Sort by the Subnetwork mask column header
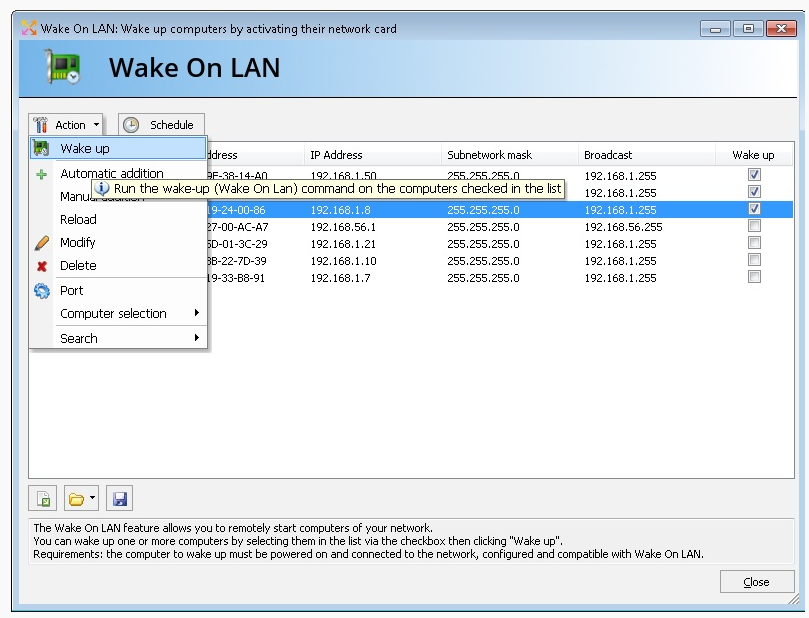The width and height of the screenshot is (809, 618). (x=510, y=155)
